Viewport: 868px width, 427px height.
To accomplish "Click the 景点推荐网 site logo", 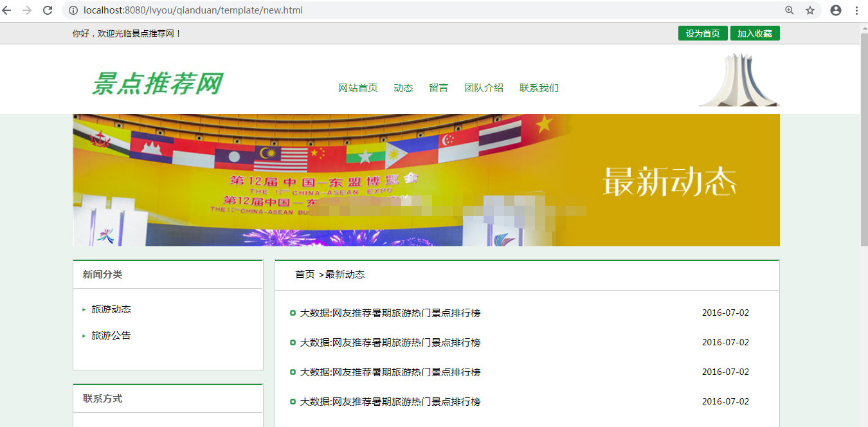I will [158, 84].
